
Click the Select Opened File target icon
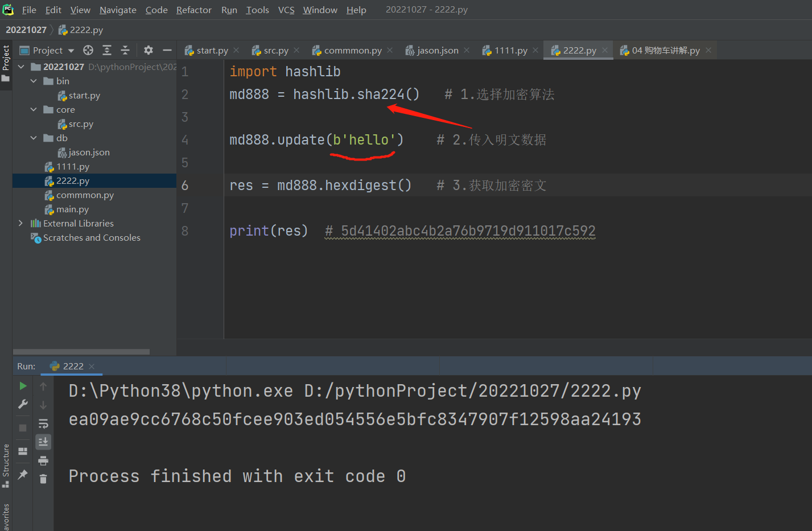88,50
